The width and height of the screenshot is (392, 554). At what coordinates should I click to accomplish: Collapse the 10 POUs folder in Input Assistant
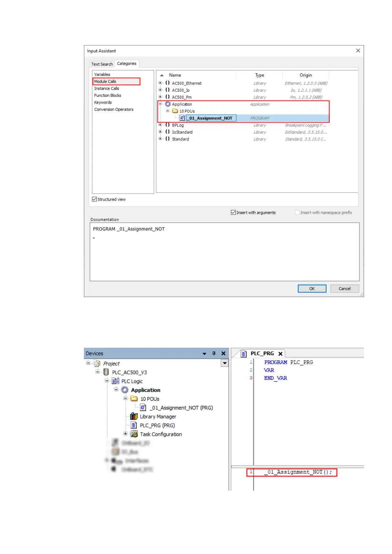(x=168, y=111)
